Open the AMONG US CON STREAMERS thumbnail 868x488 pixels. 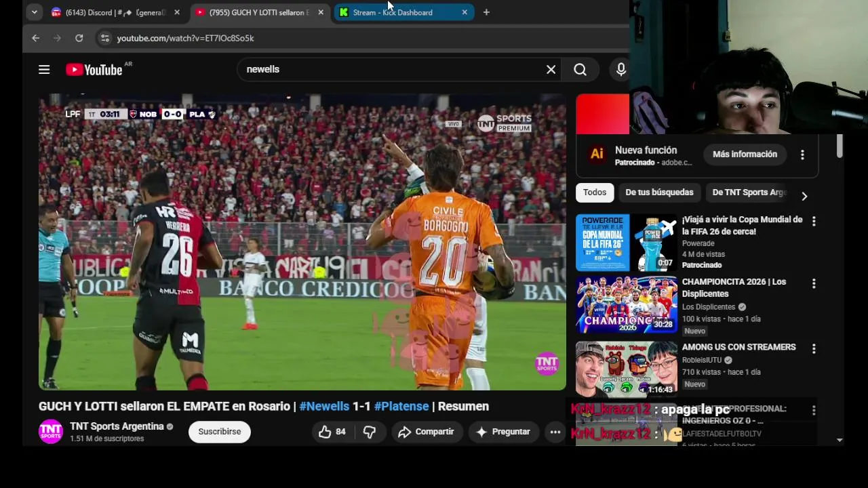[626, 368]
